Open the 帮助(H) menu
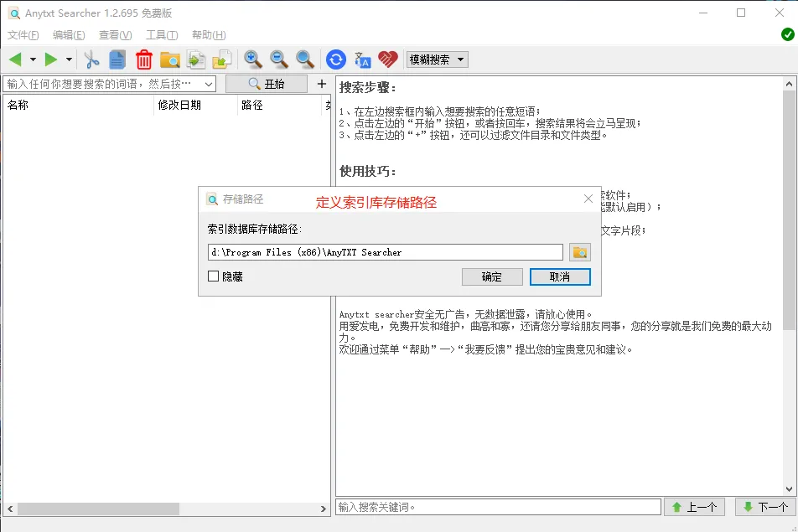 [x=209, y=35]
